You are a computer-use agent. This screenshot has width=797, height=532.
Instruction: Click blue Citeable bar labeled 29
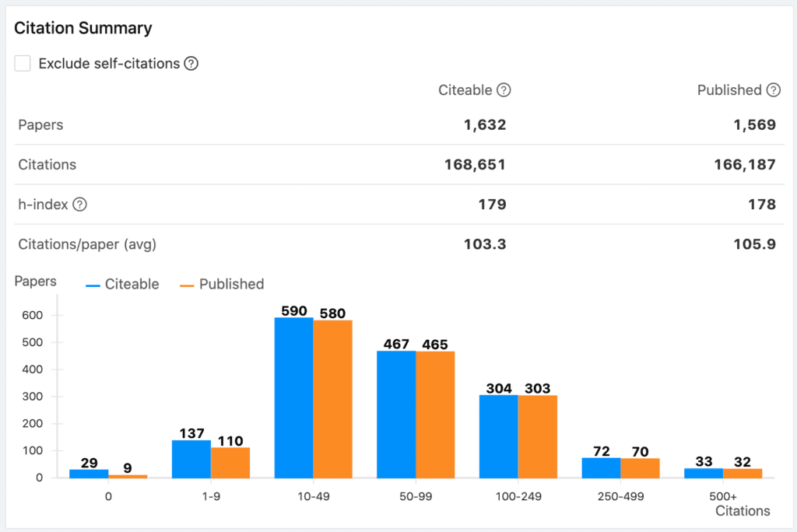[x=89, y=474]
